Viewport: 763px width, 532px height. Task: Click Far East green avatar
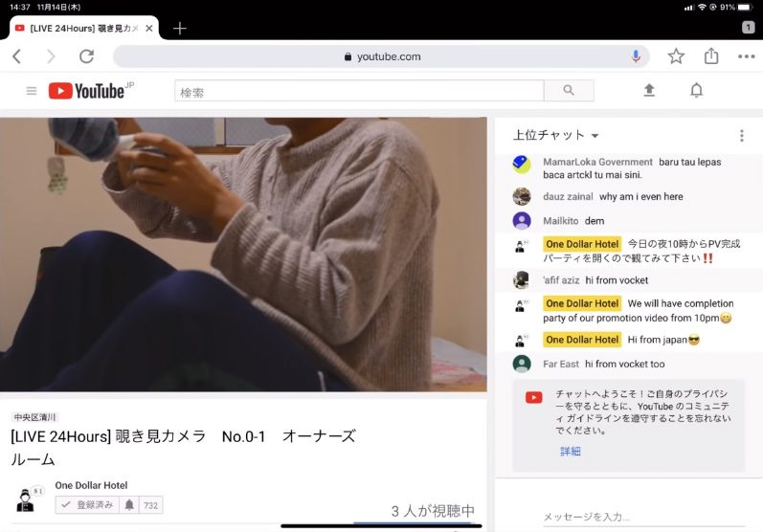pyautogui.click(x=522, y=364)
